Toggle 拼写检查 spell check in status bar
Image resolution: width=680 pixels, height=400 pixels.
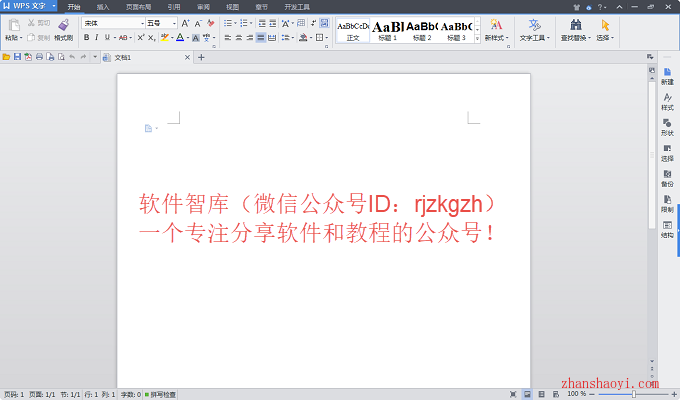(160, 394)
